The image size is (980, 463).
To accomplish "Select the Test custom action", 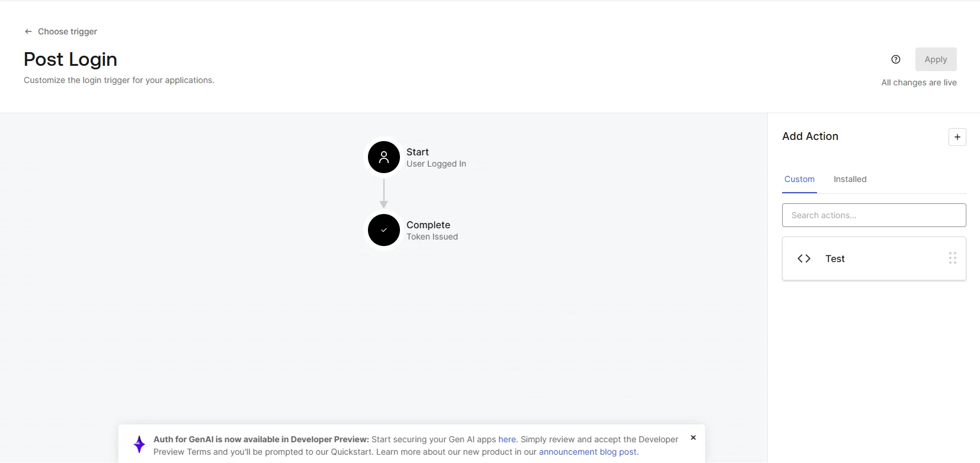I will click(835, 258).
